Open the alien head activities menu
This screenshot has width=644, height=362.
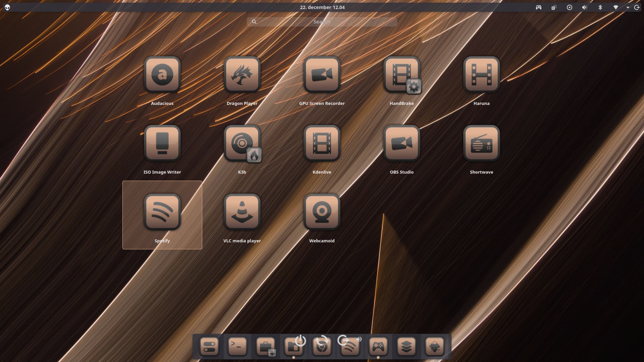(x=7, y=7)
